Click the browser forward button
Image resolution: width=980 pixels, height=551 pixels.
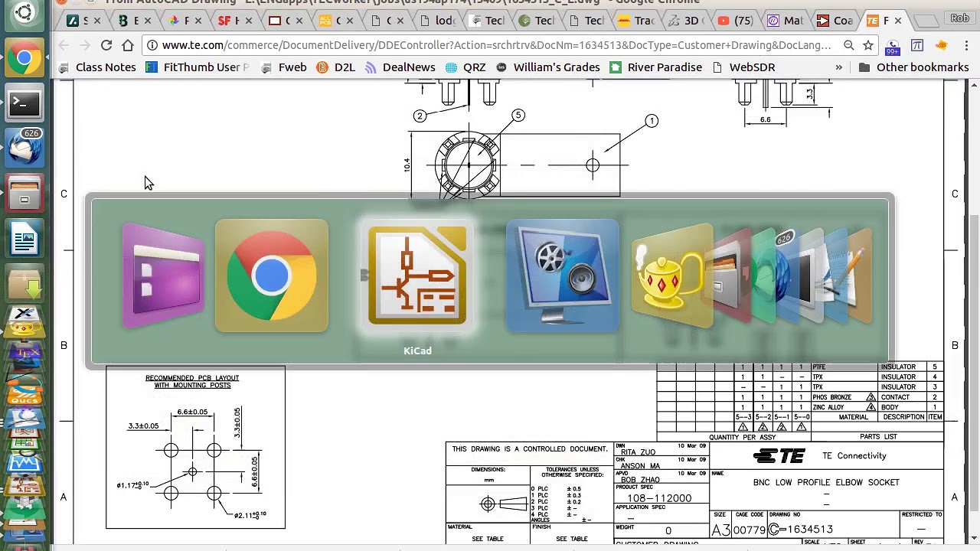(85, 45)
